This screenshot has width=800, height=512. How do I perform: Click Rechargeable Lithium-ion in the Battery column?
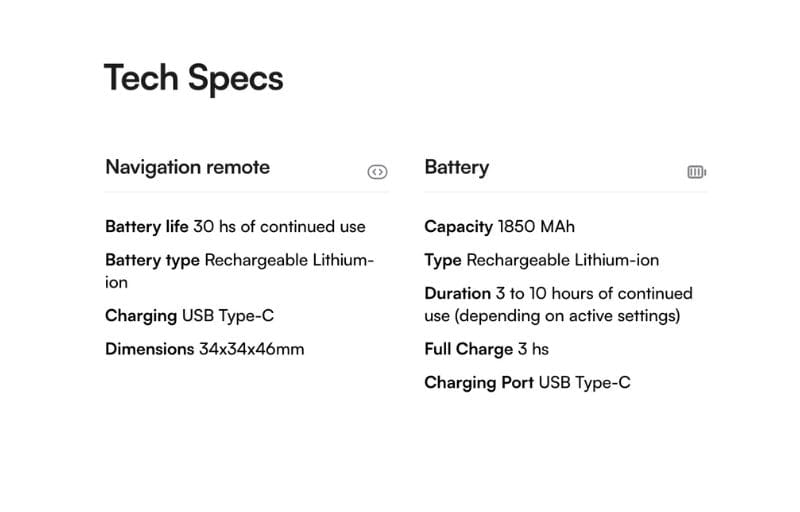(x=562, y=260)
